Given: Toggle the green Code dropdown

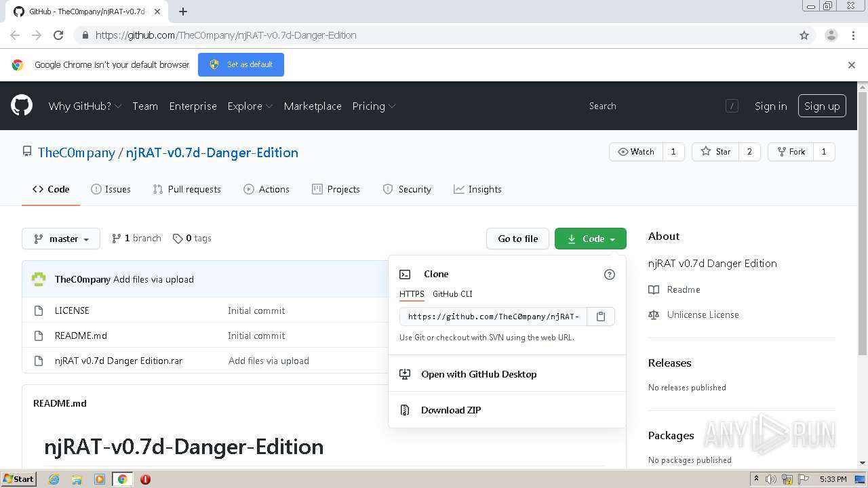Looking at the screenshot, I should (x=591, y=239).
